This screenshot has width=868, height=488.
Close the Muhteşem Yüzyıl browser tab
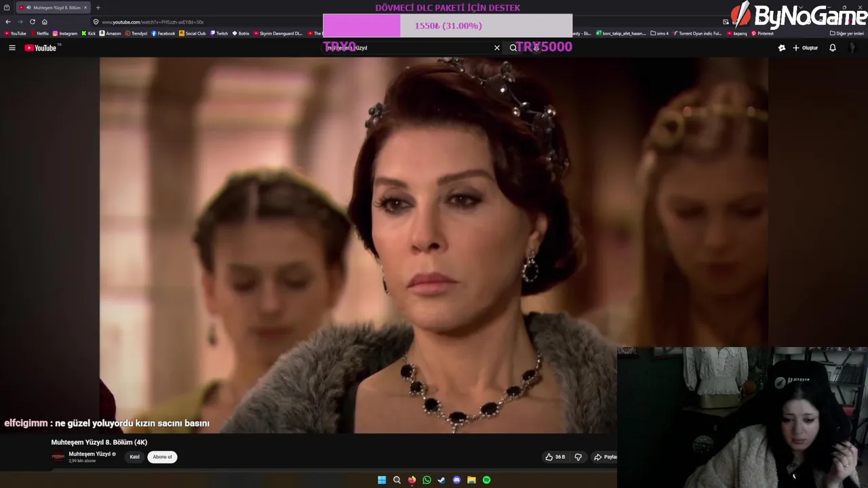85,7
